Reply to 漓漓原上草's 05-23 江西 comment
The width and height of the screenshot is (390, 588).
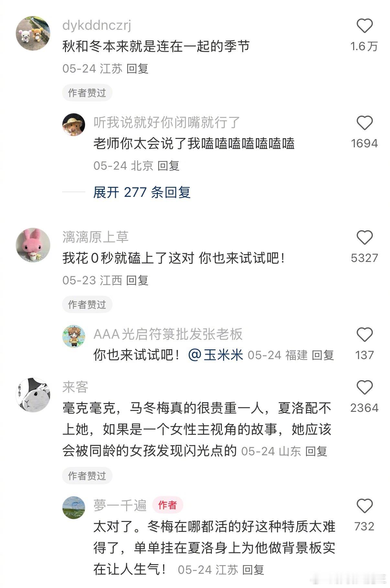[137, 280]
